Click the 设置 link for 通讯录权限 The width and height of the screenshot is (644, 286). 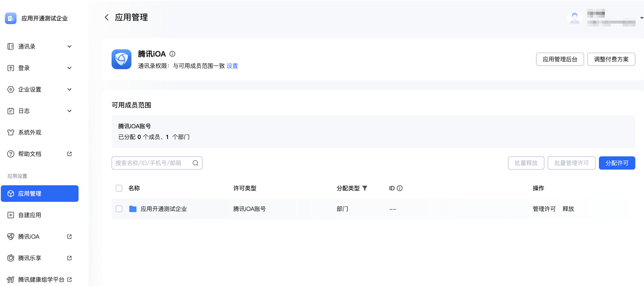coord(232,66)
